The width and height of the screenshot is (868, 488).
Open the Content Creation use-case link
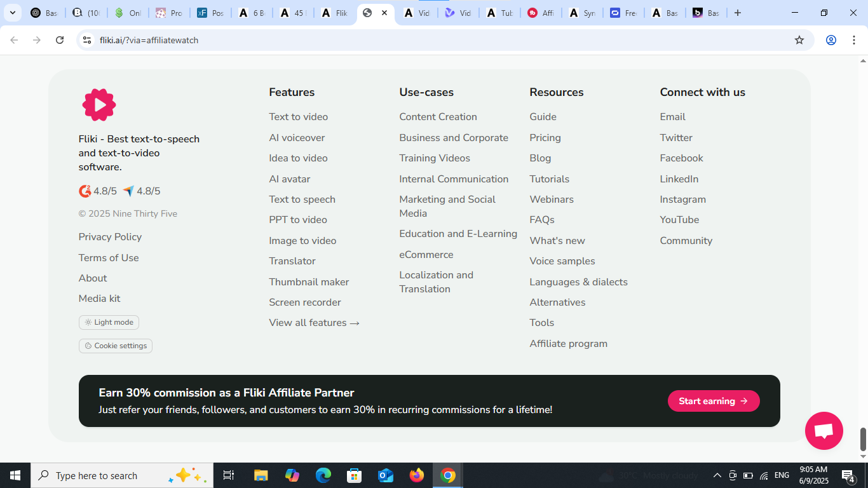point(438,117)
